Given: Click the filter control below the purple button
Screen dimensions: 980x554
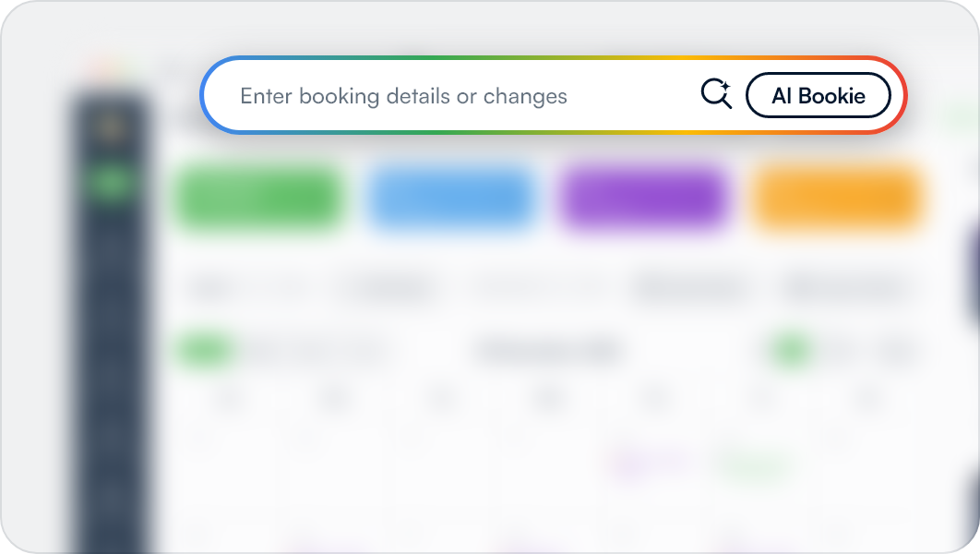Looking at the screenshot, I should [689, 288].
